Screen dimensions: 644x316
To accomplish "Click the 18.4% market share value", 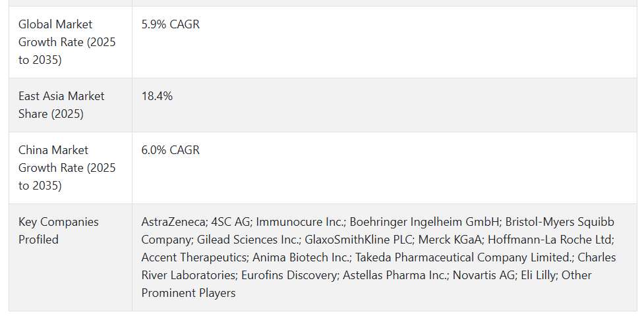I will [x=157, y=96].
